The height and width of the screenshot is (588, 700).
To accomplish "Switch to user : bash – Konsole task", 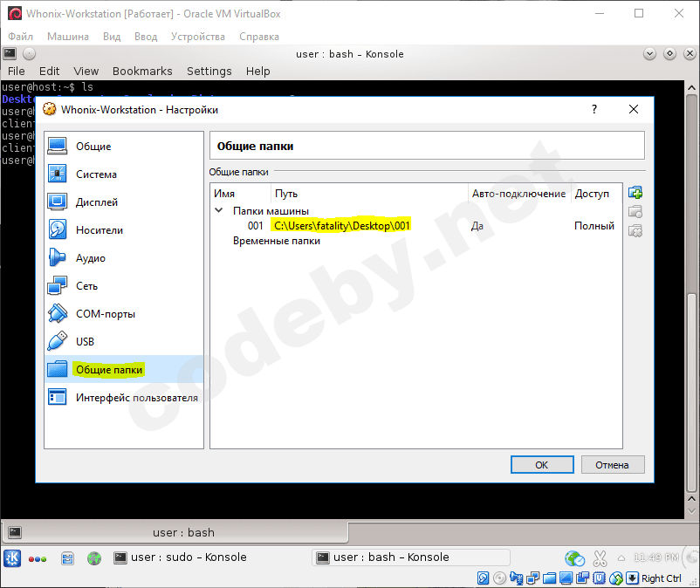I will coord(411,557).
